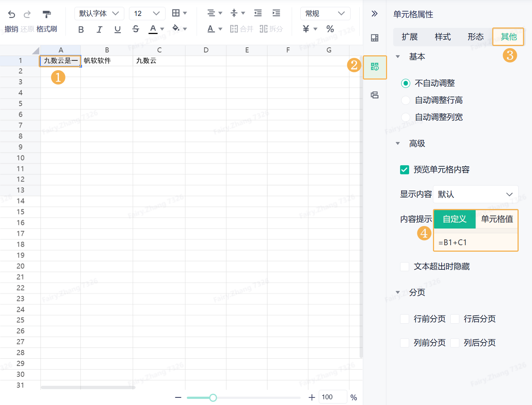
Task: Check the 列后分页 option
Action: [x=455, y=343]
